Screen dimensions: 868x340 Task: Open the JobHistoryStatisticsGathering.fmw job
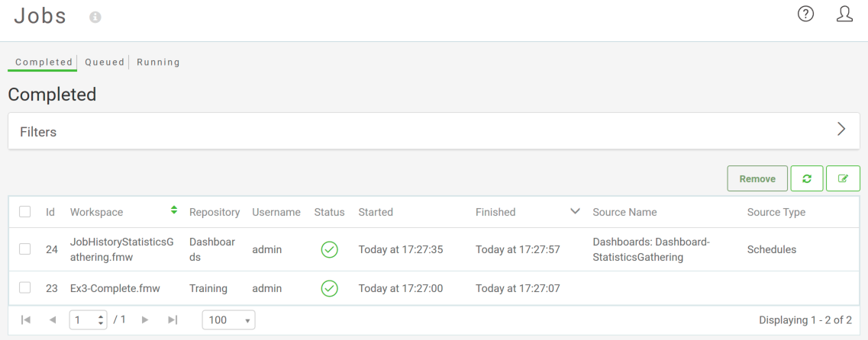click(122, 249)
